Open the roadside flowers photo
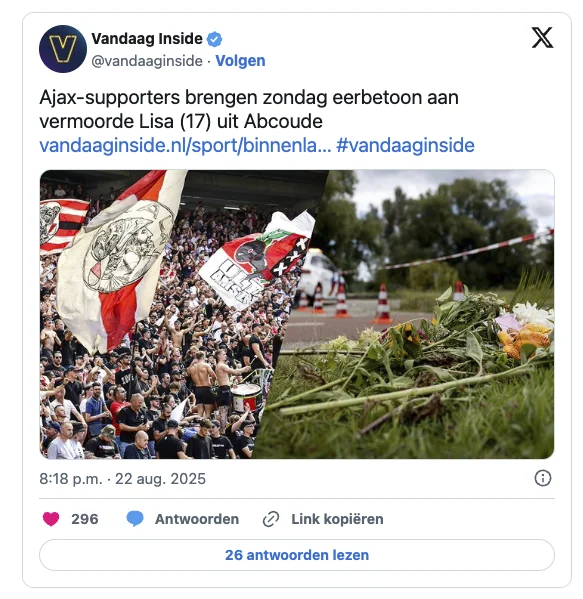The image size is (583, 599). coord(420,314)
